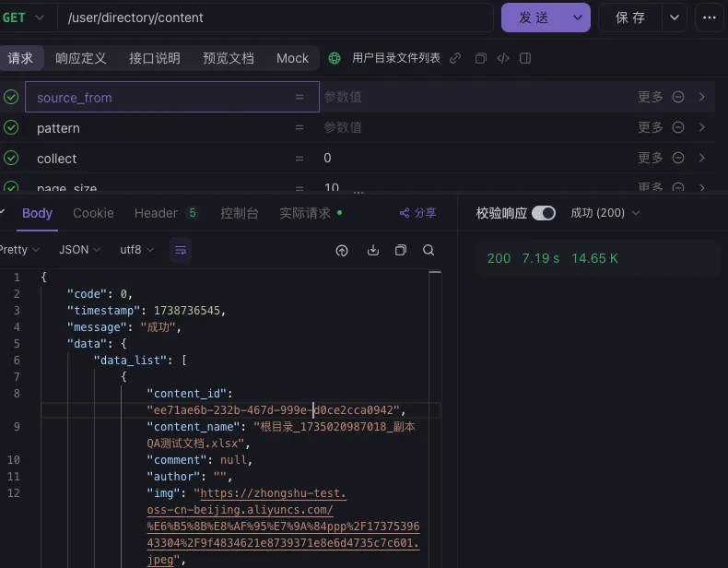
Task: Click the globe environment icon
Action: pyautogui.click(x=335, y=58)
